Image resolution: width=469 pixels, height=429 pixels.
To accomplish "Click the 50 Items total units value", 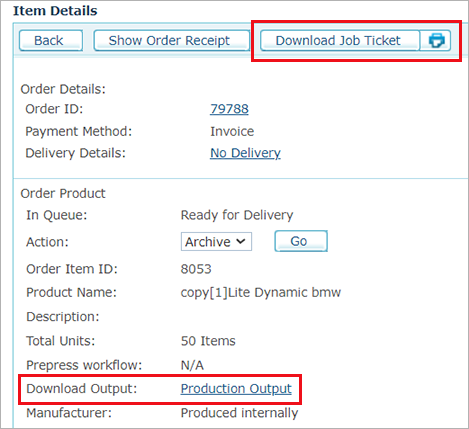I will tap(208, 341).
